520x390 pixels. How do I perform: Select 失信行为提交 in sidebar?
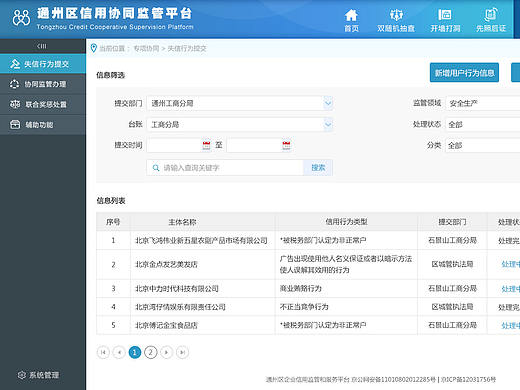tap(43, 64)
